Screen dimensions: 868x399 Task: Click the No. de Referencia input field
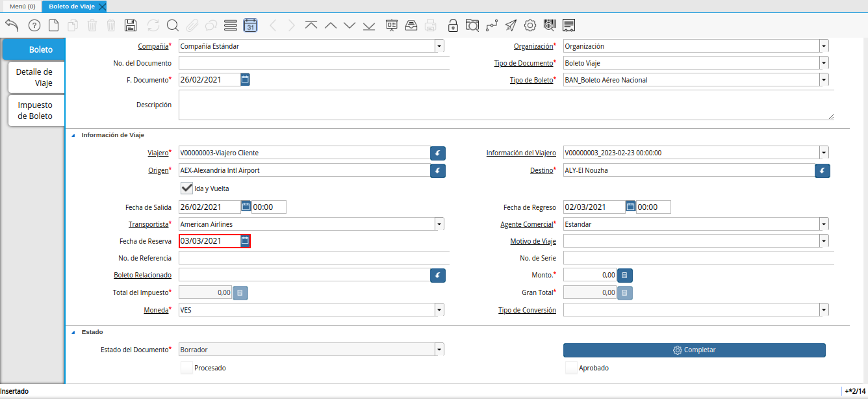314,258
